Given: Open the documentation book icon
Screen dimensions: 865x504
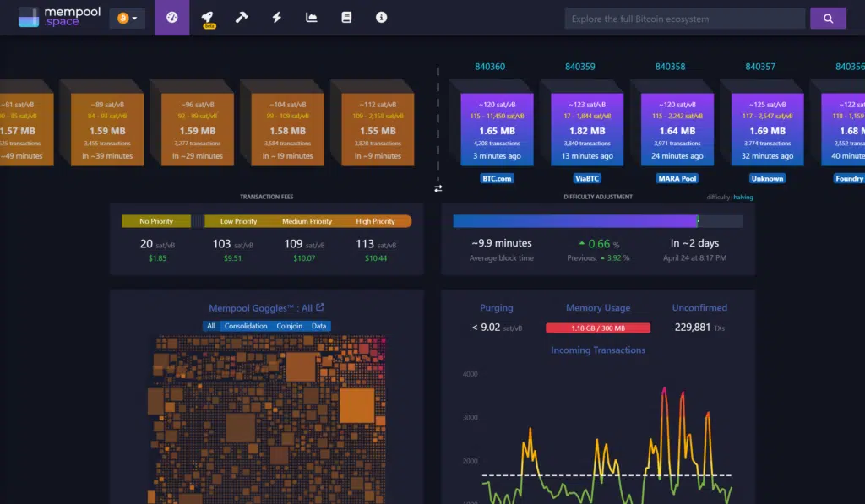Looking at the screenshot, I should (346, 18).
